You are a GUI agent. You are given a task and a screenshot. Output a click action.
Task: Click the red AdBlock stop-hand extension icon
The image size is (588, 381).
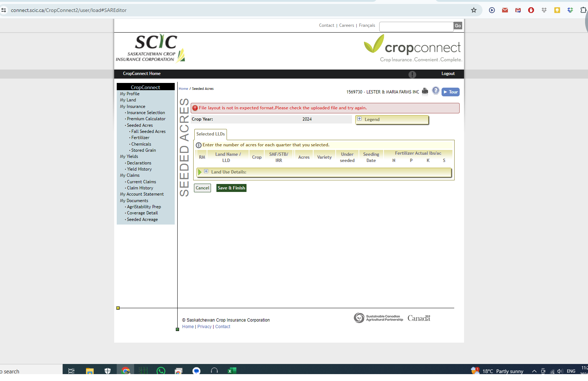pyautogui.click(x=531, y=10)
